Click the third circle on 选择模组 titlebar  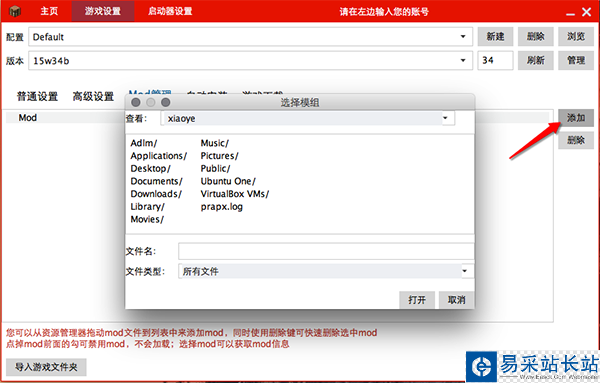point(166,103)
